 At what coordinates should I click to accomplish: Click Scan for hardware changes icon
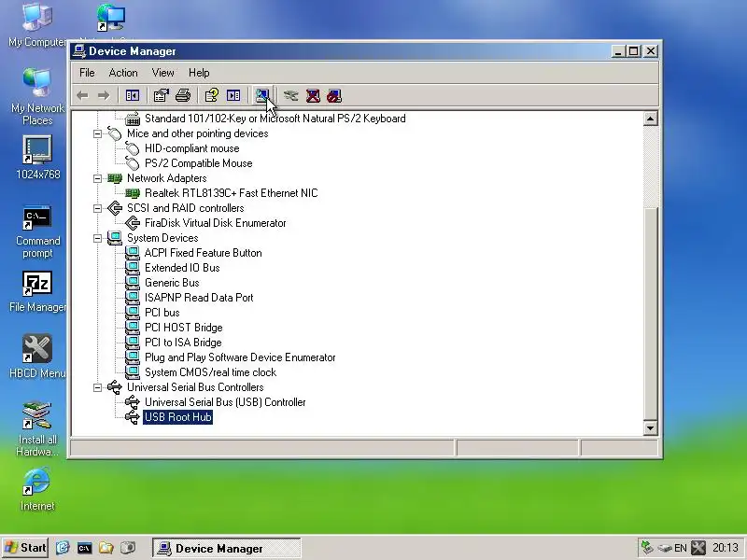click(x=262, y=96)
